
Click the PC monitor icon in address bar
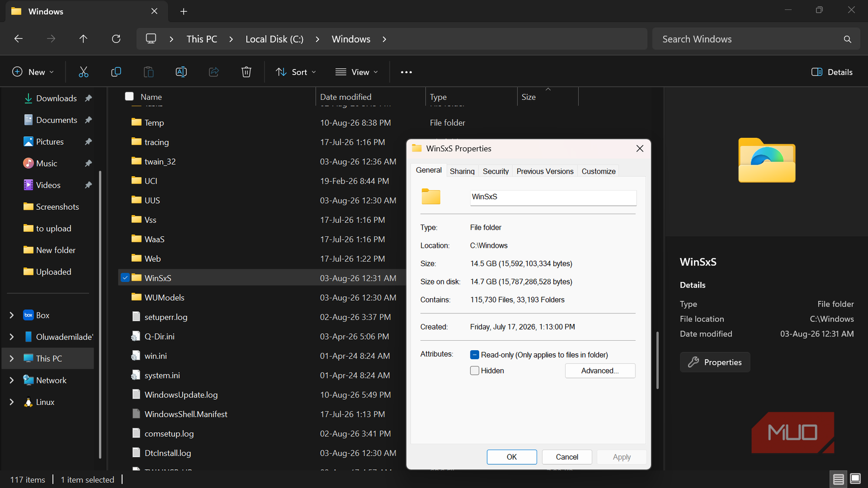coord(151,39)
